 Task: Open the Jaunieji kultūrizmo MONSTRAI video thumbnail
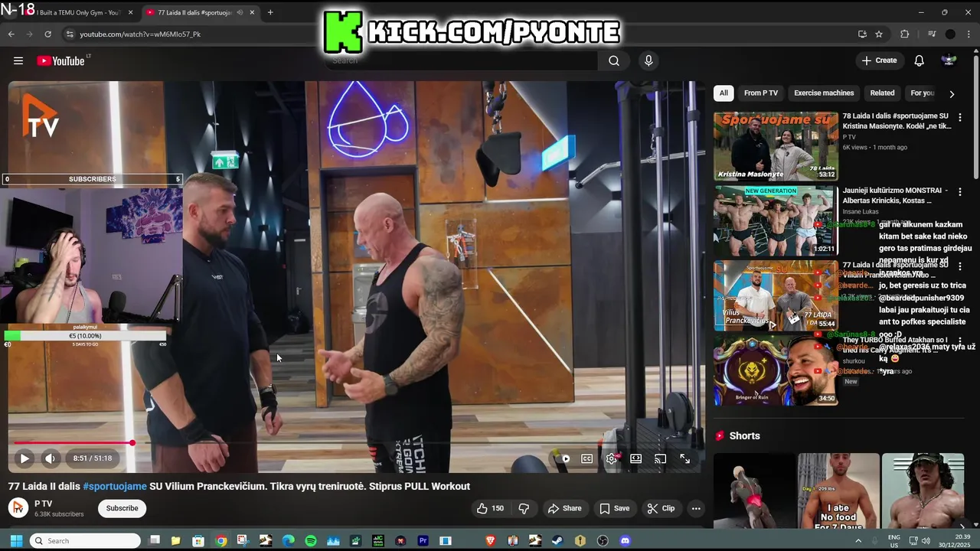coord(776,220)
